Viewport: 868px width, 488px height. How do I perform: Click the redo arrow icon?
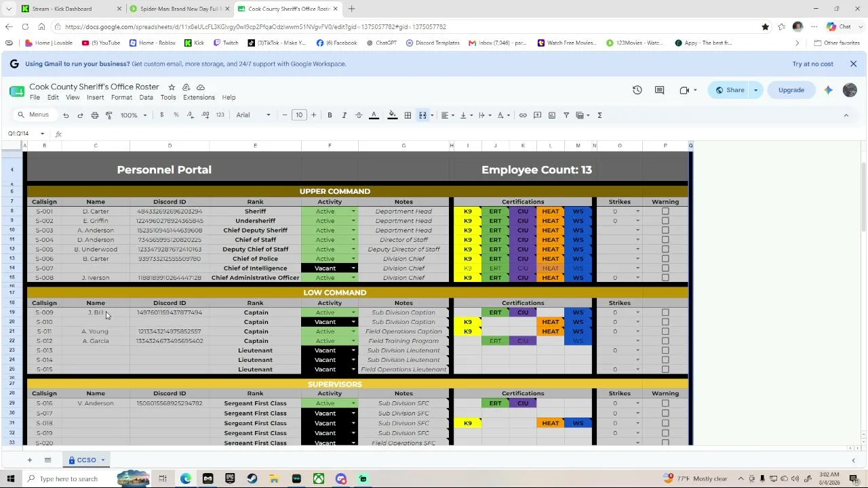coord(80,115)
